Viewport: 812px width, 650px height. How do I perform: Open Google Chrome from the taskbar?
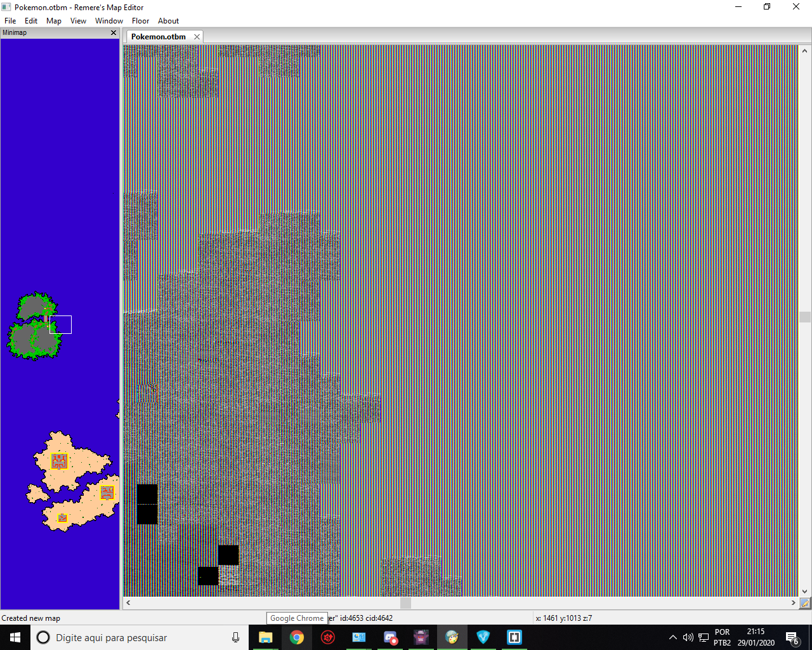coord(297,637)
